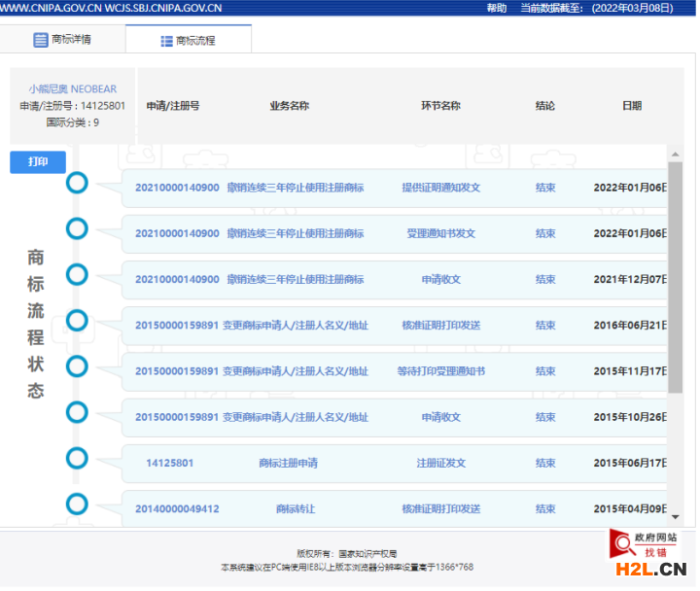
Task: Click the 商标详情 tab list icon
Action: (x=40, y=40)
